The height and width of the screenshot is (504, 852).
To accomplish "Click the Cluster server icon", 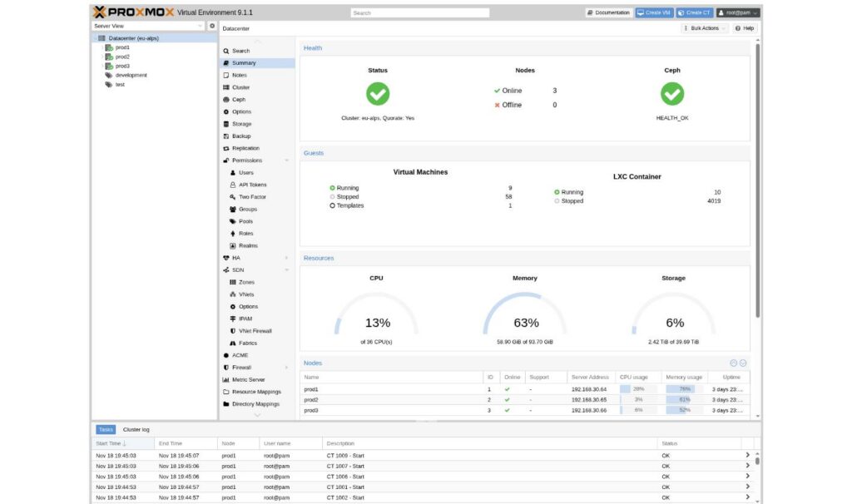I will 226,87.
